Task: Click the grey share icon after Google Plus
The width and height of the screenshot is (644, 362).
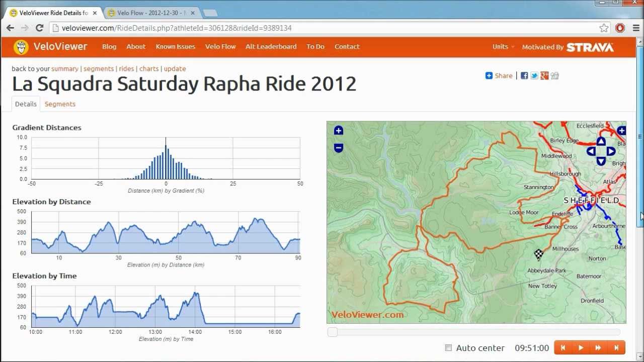Action: (554, 75)
